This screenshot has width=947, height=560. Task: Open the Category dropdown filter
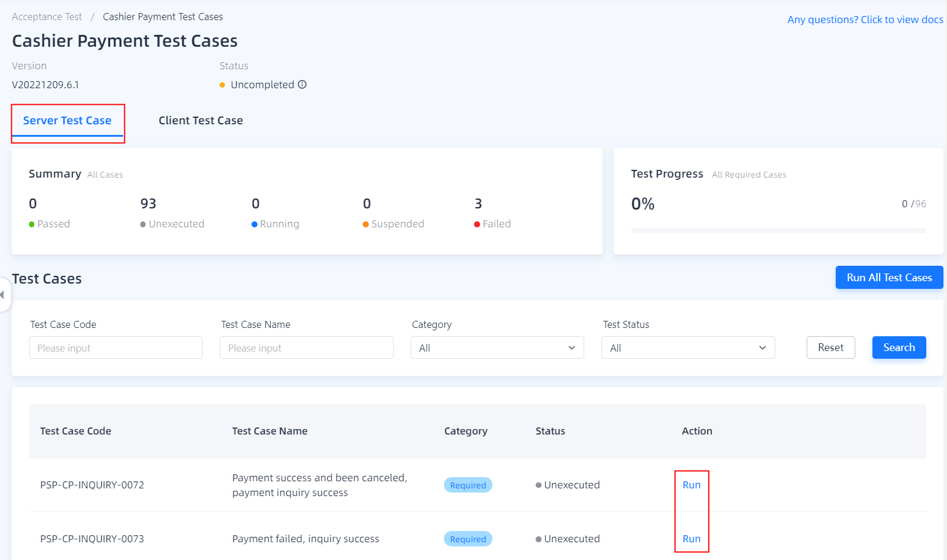click(x=497, y=347)
